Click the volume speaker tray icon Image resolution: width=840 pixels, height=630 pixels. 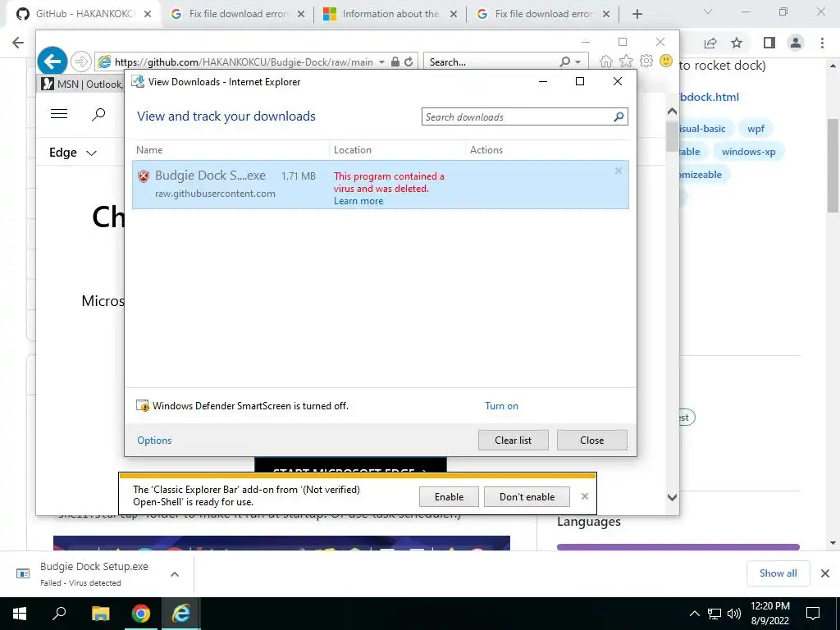point(734,614)
